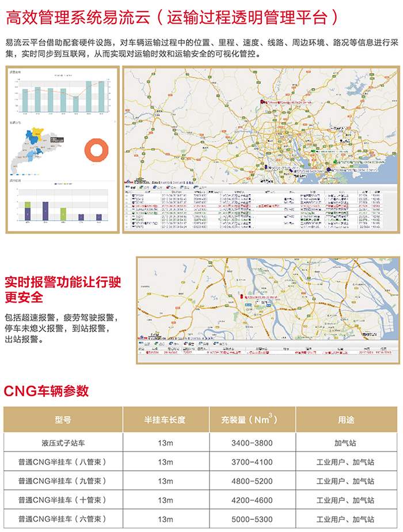
Task: Select the 普通CNG半挂车（九管束）cell
Action: (x=63, y=481)
